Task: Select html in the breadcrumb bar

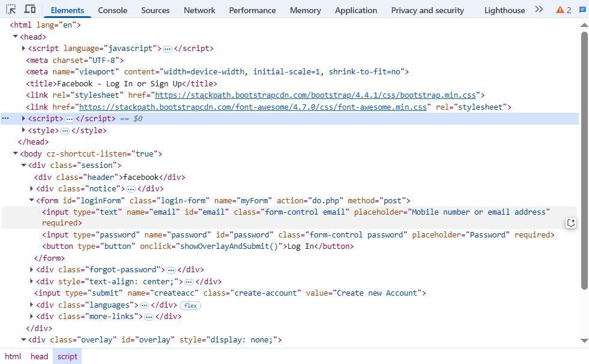Action: (x=13, y=356)
